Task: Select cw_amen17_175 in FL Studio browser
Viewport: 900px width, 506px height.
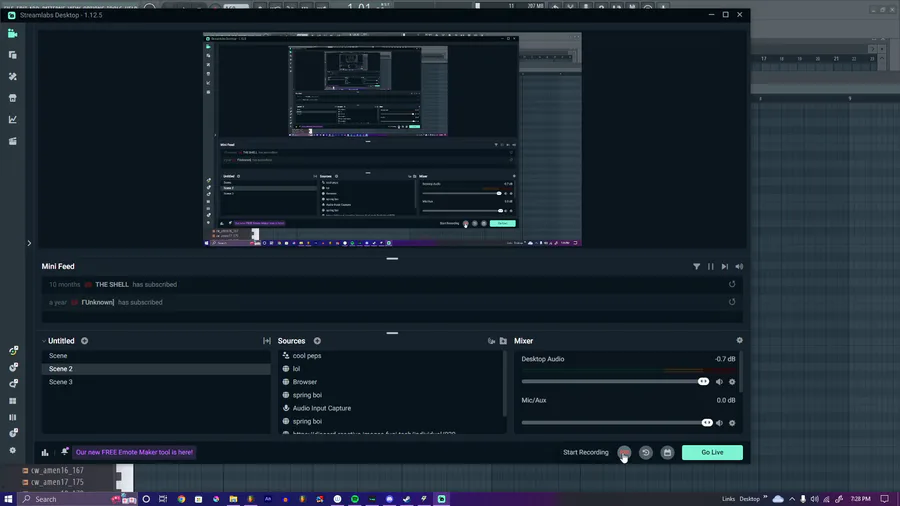Action: click(57, 482)
